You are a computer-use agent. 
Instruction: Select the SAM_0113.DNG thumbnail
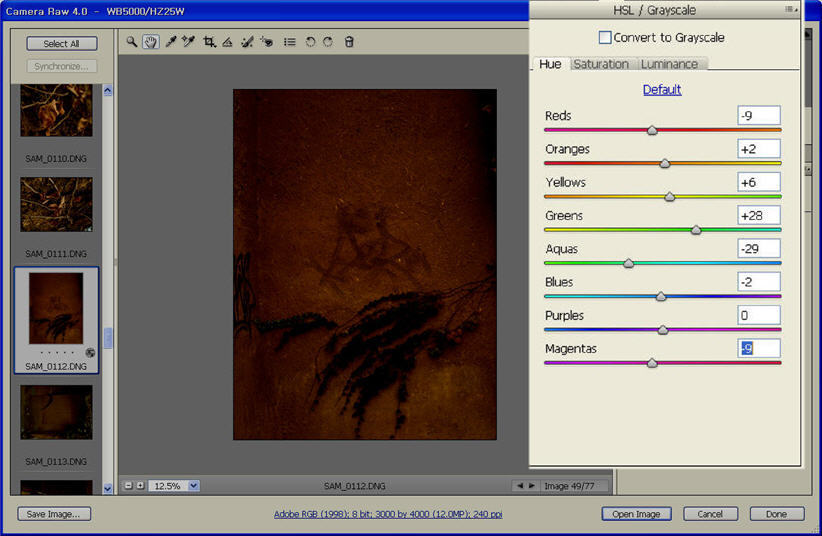[57, 412]
